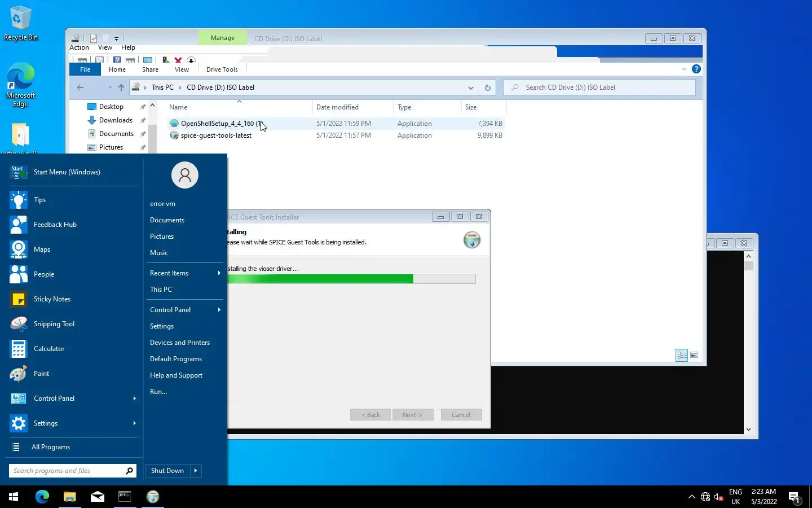Focus Search CD Drive search box
This screenshot has width=812, height=508.
tap(599, 87)
